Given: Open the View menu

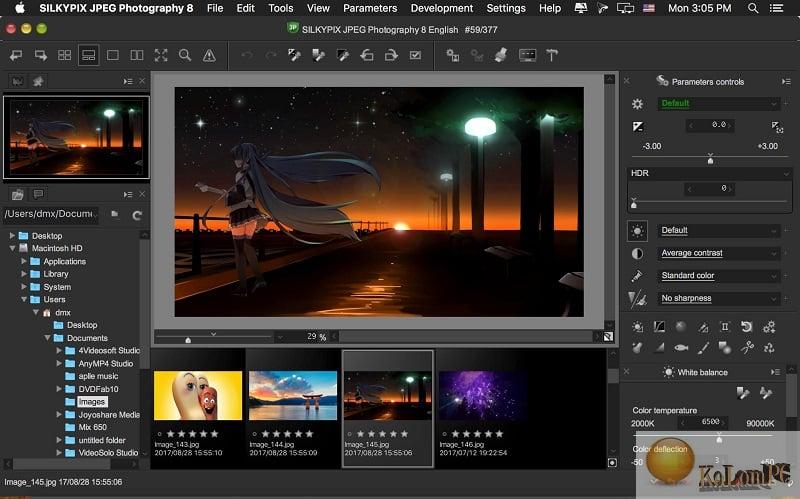Looking at the screenshot, I should [x=318, y=8].
